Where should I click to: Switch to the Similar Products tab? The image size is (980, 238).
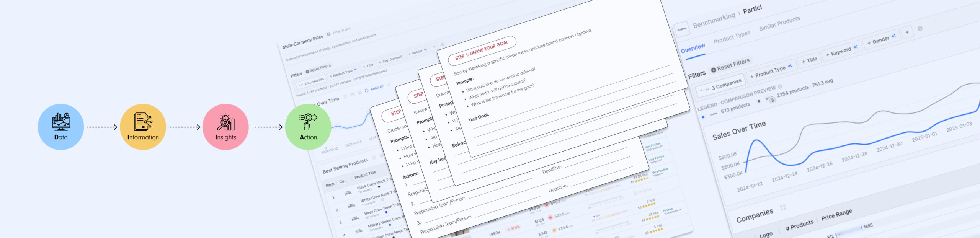point(779,23)
